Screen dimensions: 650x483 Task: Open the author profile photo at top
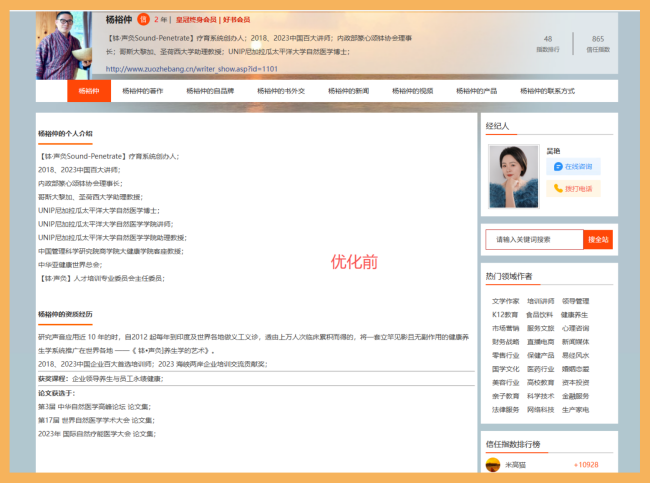(x=68, y=45)
